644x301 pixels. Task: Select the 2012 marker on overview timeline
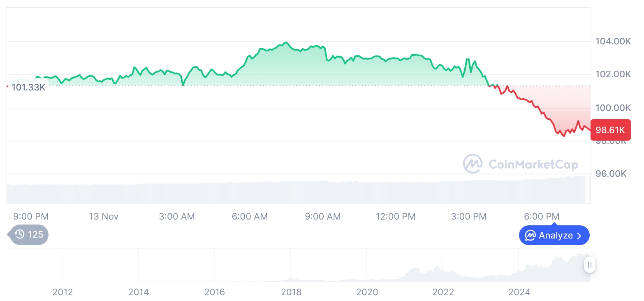(63, 292)
